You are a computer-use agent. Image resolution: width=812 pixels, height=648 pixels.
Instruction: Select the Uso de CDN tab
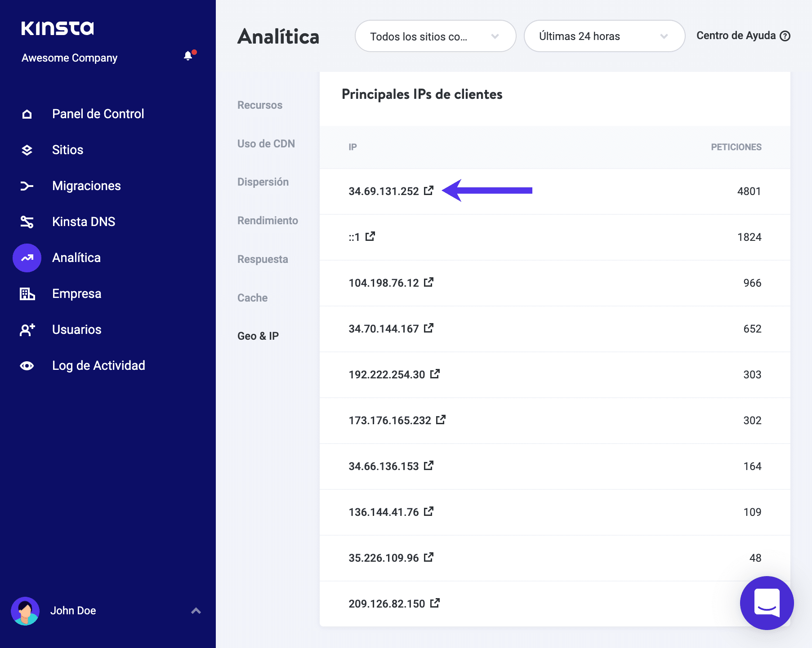(x=266, y=144)
